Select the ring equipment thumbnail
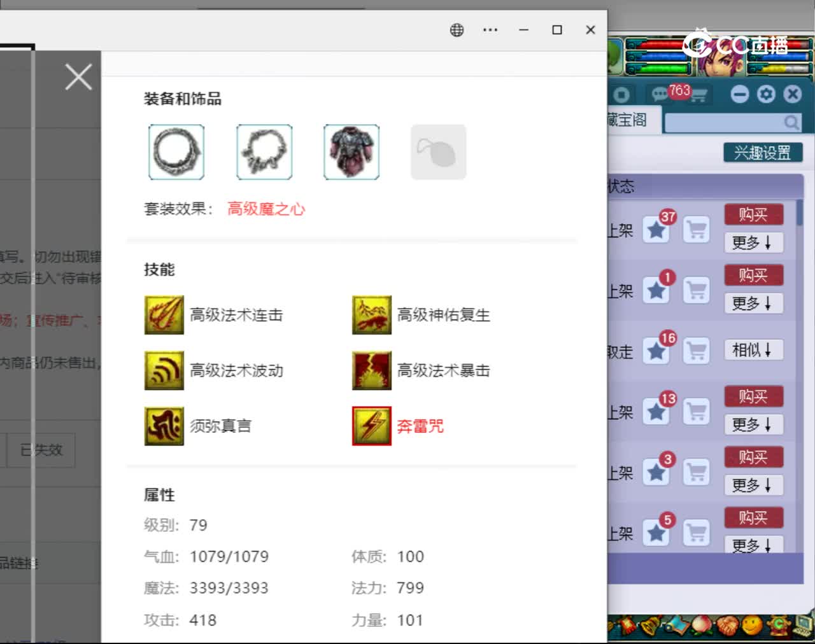The height and width of the screenshot is (644, 815). [176, 152]
